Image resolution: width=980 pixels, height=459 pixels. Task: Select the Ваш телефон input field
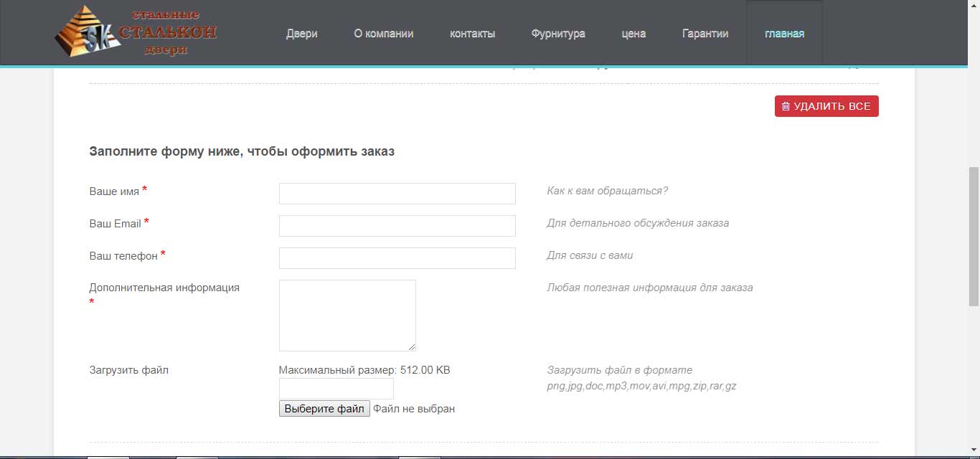click(397, 258)
